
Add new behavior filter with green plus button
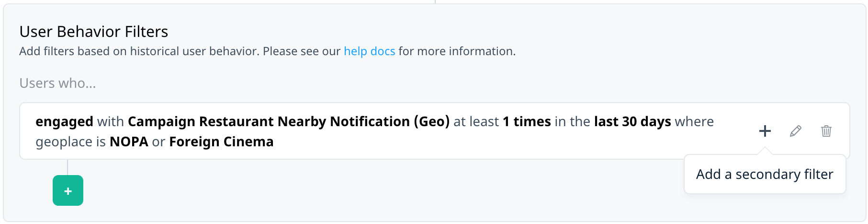tap(68, 190)
